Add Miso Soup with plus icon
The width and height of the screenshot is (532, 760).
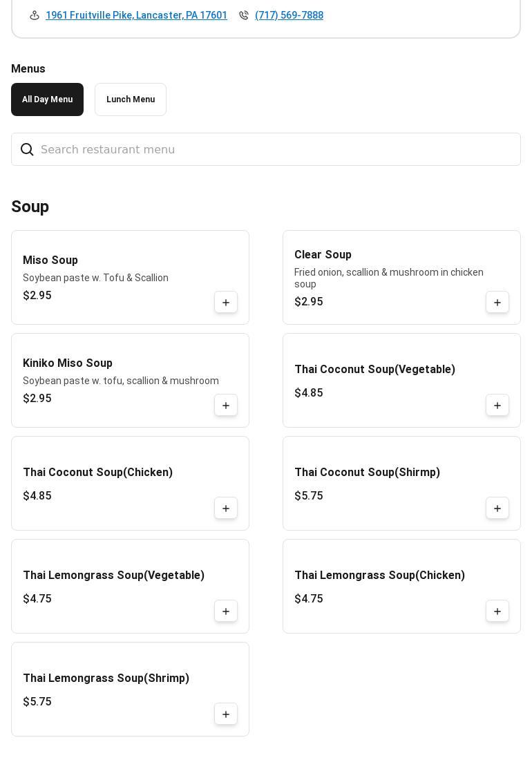point(226,303)
